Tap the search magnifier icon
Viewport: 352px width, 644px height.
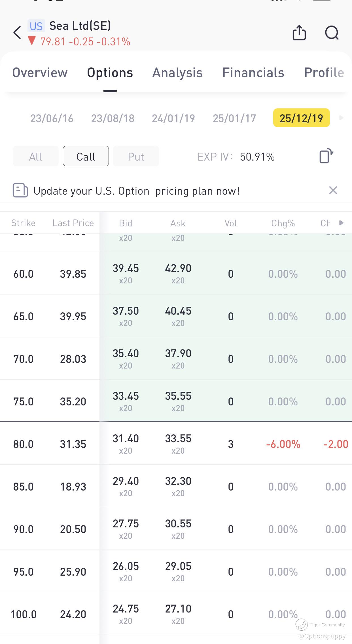tap(332, 33)
